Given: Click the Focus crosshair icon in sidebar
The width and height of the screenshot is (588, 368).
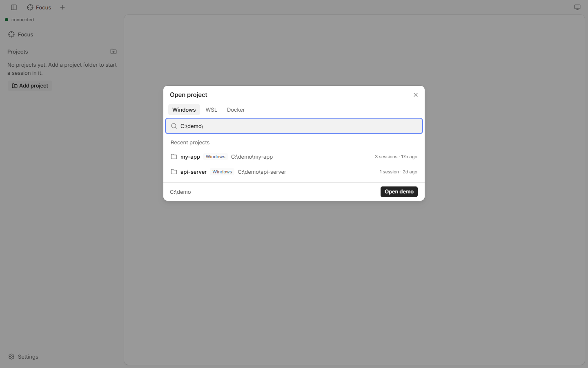Looking at the screenshot, I should click(x=11, y=34).
